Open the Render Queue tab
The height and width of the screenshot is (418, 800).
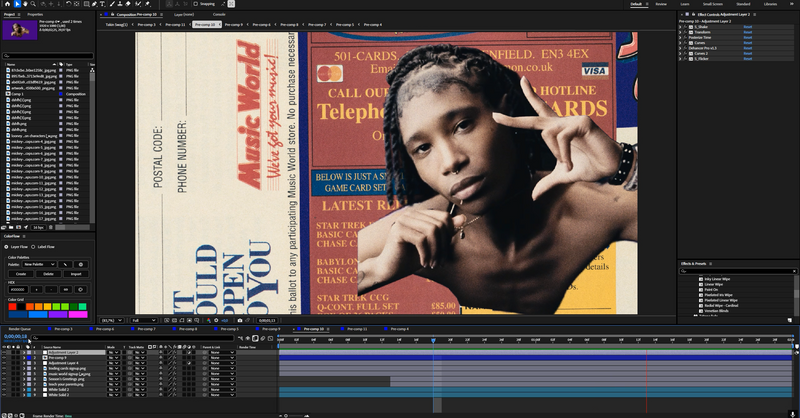point(19,329)
